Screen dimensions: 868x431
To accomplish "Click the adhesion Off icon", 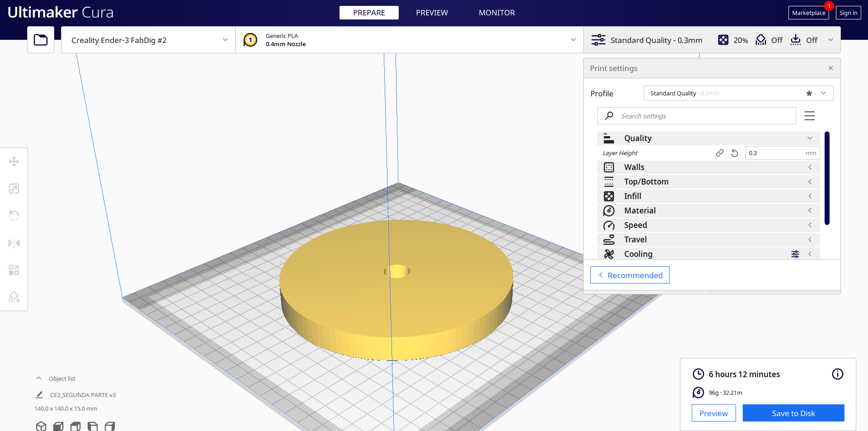I will (x=796, y=40).
